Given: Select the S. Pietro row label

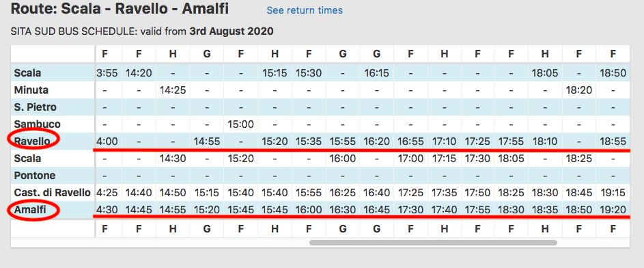Looking at the screenshot, I should pos(36,107).
